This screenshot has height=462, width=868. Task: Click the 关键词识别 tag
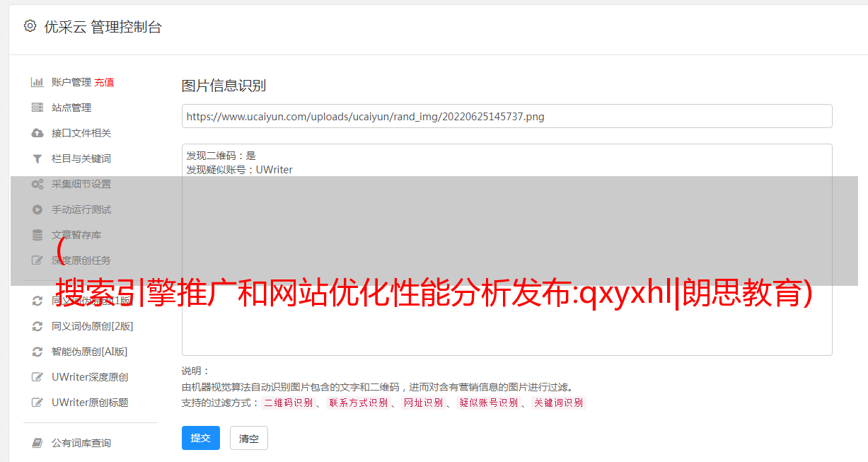[559, 403]
